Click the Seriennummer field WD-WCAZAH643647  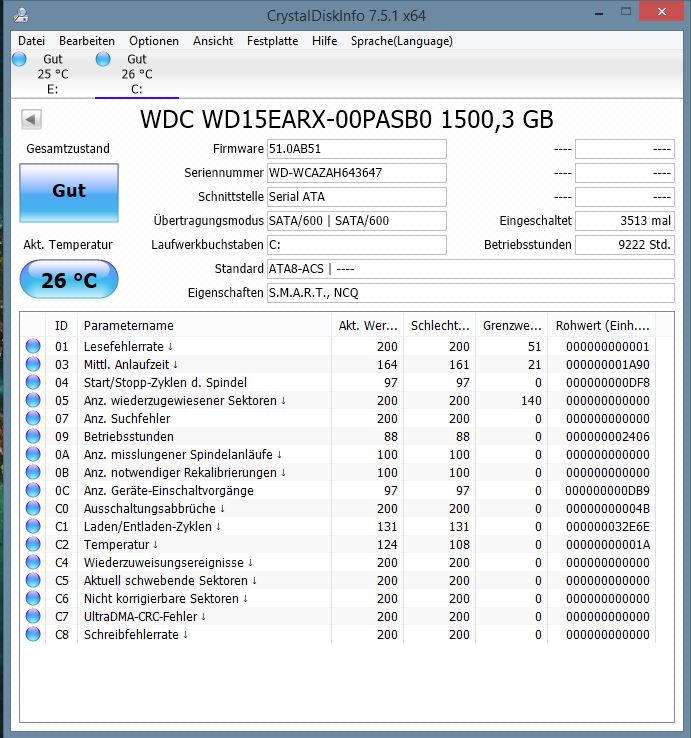click(356, 173)
